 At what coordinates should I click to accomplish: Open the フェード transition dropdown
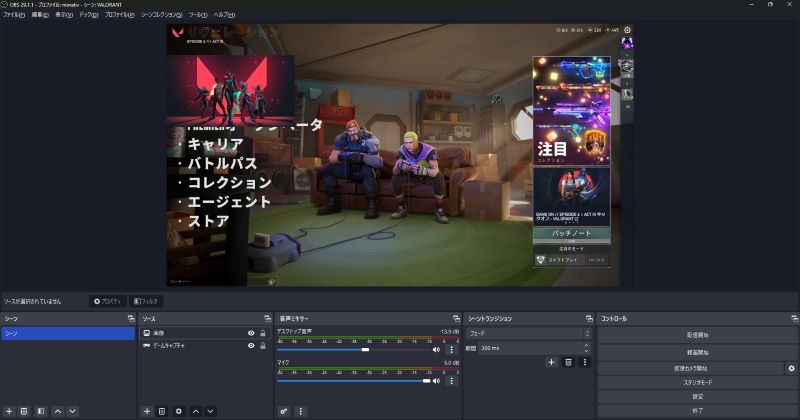[529, 333]
